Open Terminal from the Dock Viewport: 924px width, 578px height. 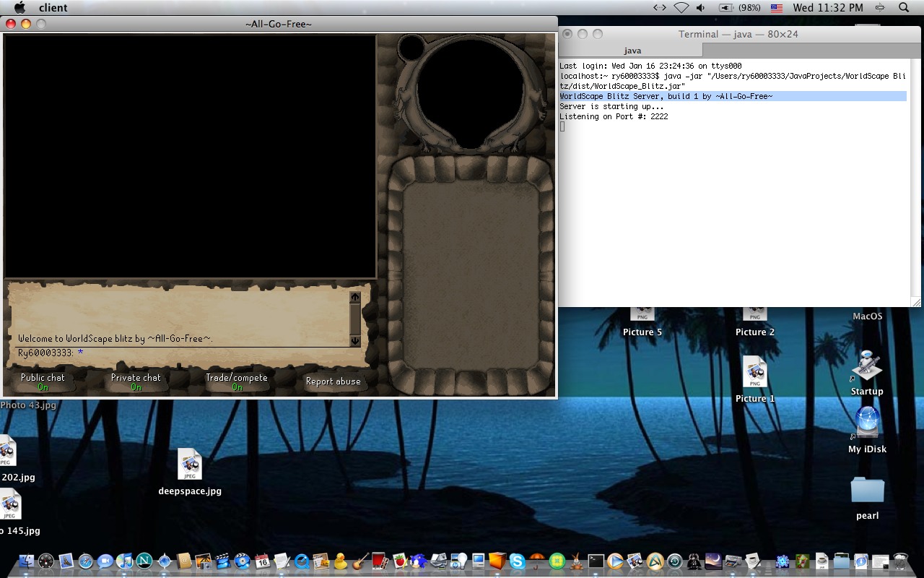click(596, 561)
